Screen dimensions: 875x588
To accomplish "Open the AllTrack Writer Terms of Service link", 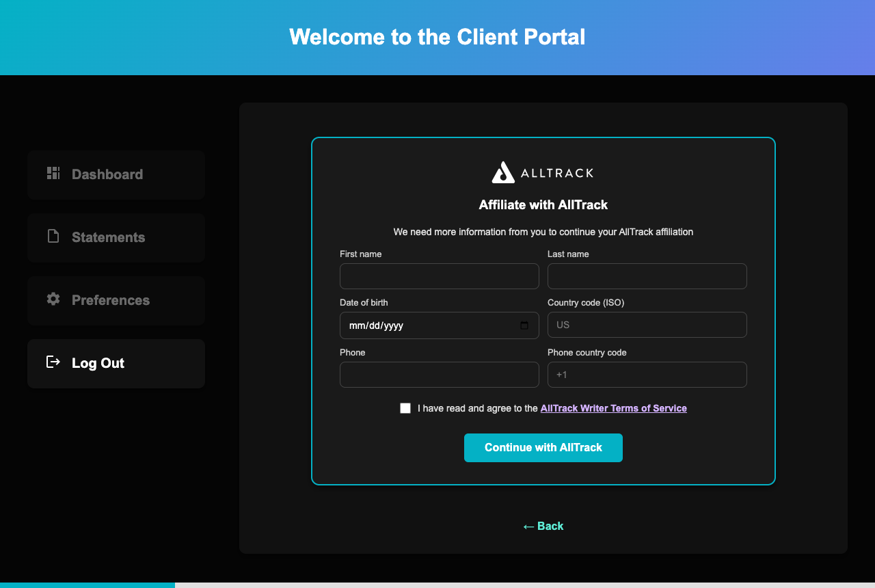I will tap(614, 408).
